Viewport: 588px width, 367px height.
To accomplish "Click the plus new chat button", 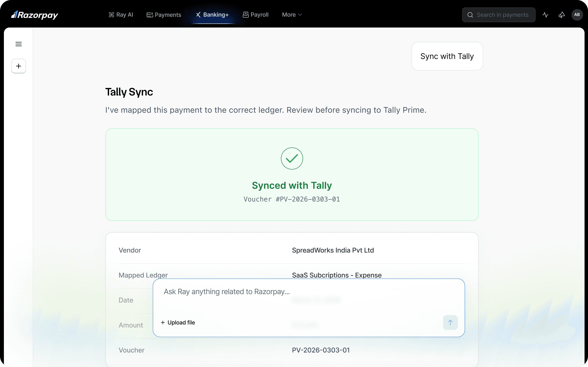I will (x=18, y=66).
